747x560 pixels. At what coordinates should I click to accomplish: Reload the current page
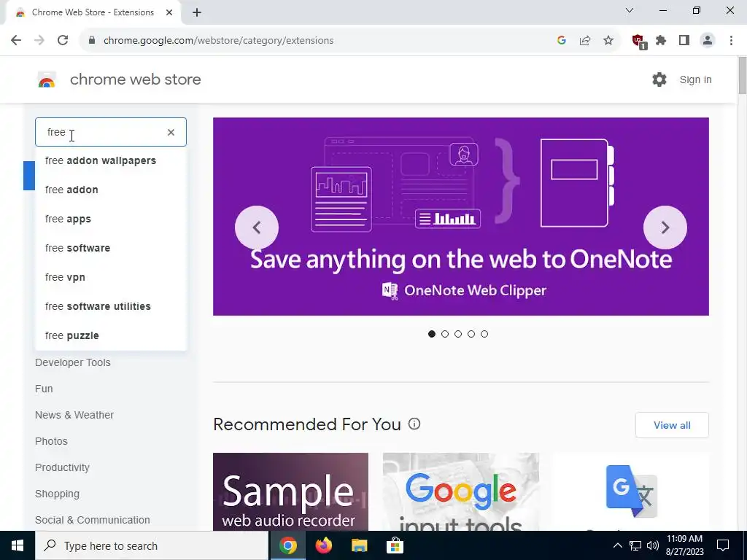click(x=63, y=41)
